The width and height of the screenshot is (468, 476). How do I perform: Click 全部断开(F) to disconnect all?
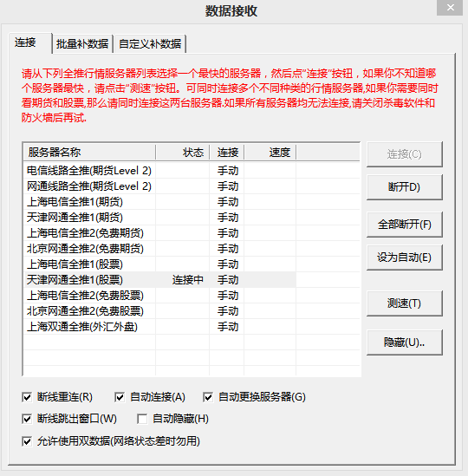404,225
